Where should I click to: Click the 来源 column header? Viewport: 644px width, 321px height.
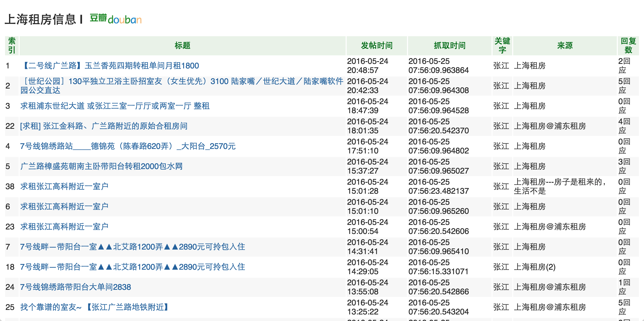point(565,46)
